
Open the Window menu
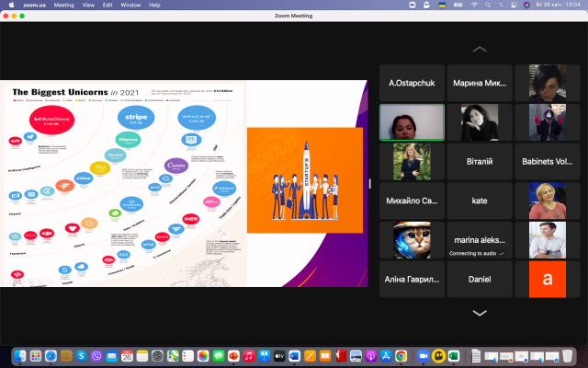click(130, 5)
